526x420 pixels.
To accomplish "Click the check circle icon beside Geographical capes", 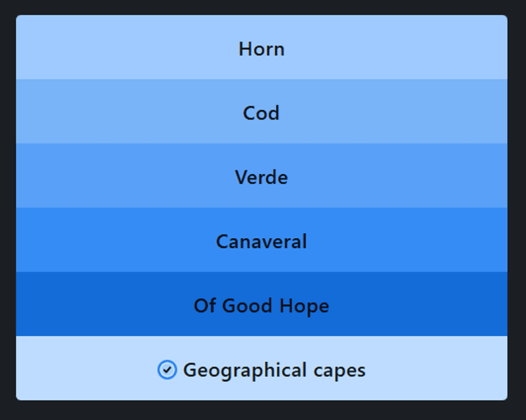I will [167, 370].
